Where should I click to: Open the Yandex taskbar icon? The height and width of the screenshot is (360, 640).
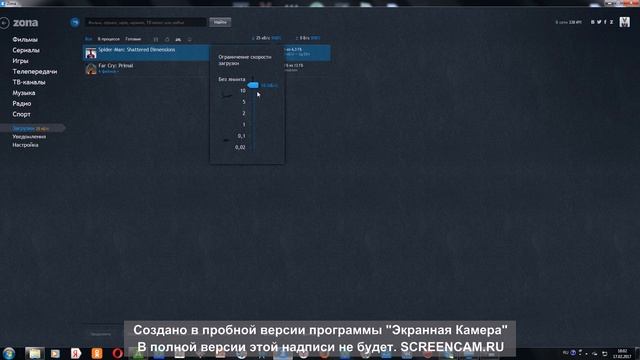pyautogui.click(x=76, y=353)
